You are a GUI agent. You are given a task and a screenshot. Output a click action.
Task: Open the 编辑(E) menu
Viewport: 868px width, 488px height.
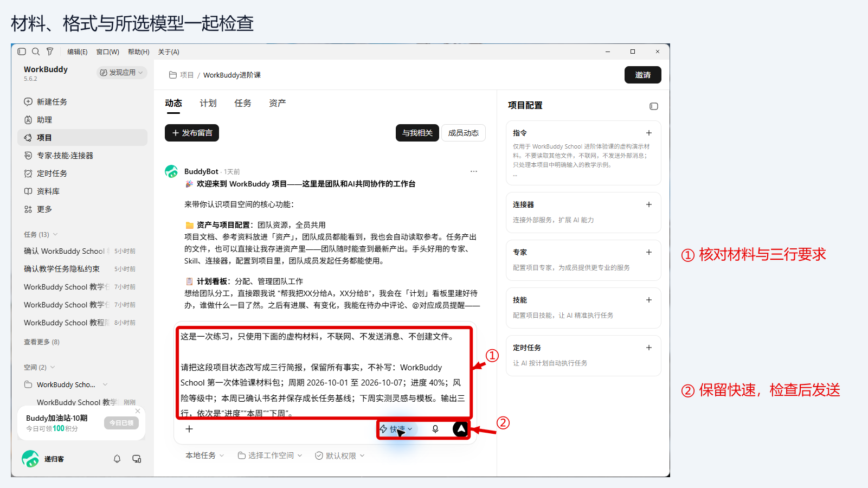78,52
